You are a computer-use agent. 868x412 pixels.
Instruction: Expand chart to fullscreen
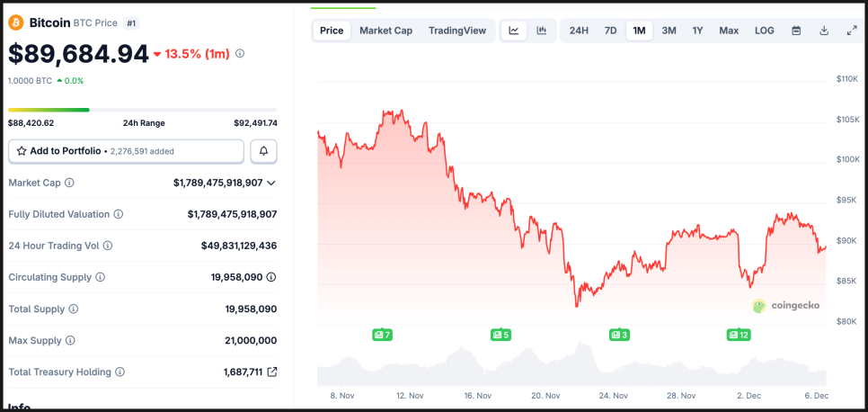[x=852, y=31]
